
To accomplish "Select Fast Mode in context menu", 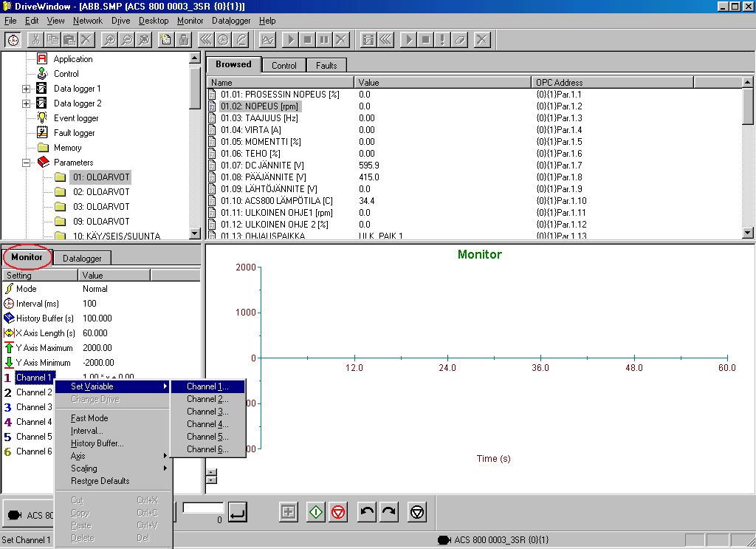I will pyautogui.click(x=112, y=418).
